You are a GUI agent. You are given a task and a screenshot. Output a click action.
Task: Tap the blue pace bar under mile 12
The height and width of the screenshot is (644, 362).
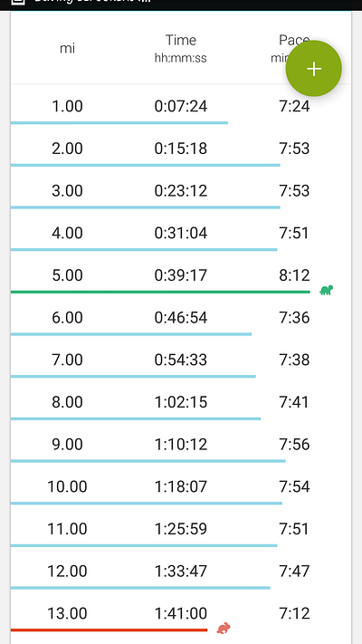point(140,588)
